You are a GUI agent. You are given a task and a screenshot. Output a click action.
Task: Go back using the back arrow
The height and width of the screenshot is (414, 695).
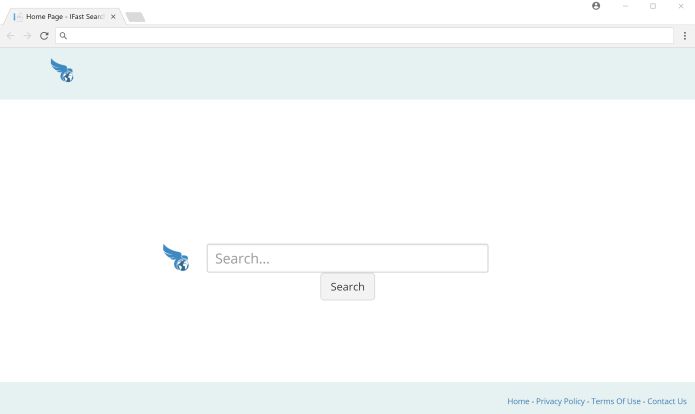[x=11, y=36]
